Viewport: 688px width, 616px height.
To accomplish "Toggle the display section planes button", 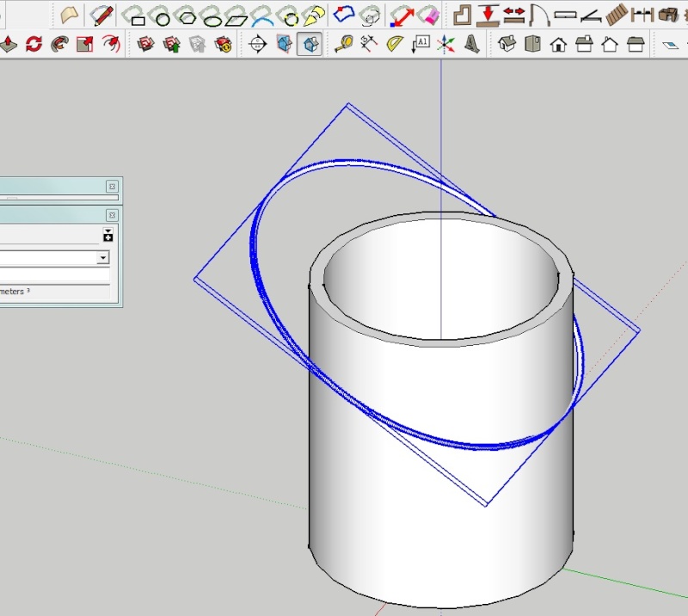I will [284, 44].
